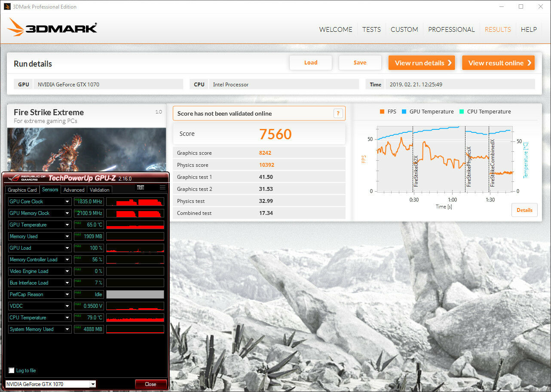The image size is (551, 392).
Task: Click the chart Details button
Action: pyautogui.click(x=524, y=210)
